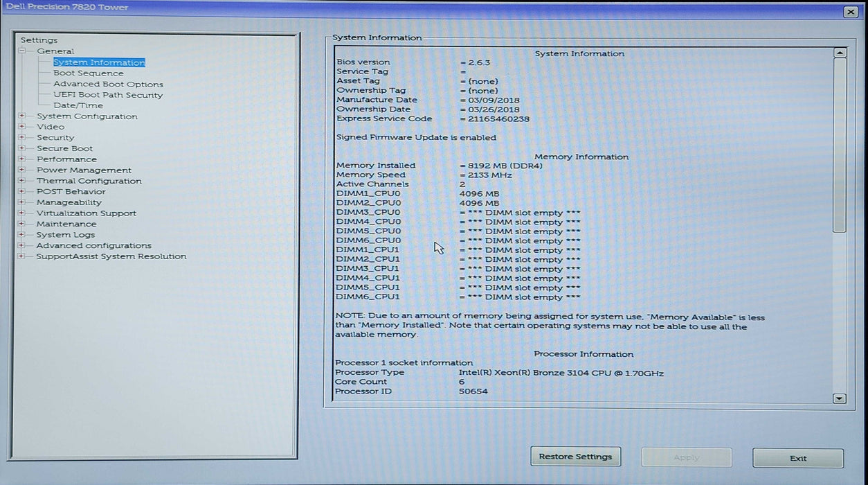Click the Core Count row
Viewport: 868px width, 485px height.
[x=400, y=382]
